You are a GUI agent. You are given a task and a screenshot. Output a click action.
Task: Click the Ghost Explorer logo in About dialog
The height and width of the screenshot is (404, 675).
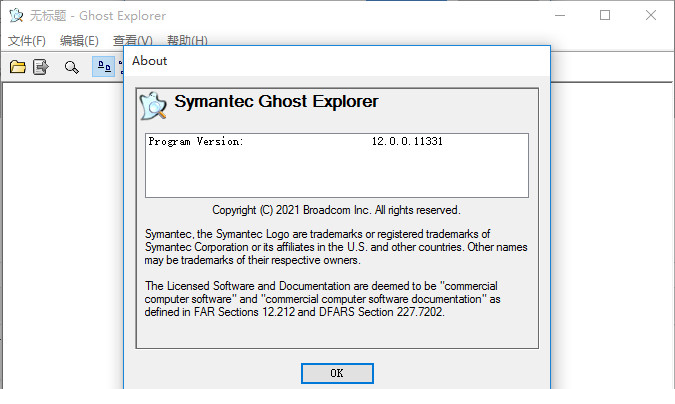[x=153, y=106]
